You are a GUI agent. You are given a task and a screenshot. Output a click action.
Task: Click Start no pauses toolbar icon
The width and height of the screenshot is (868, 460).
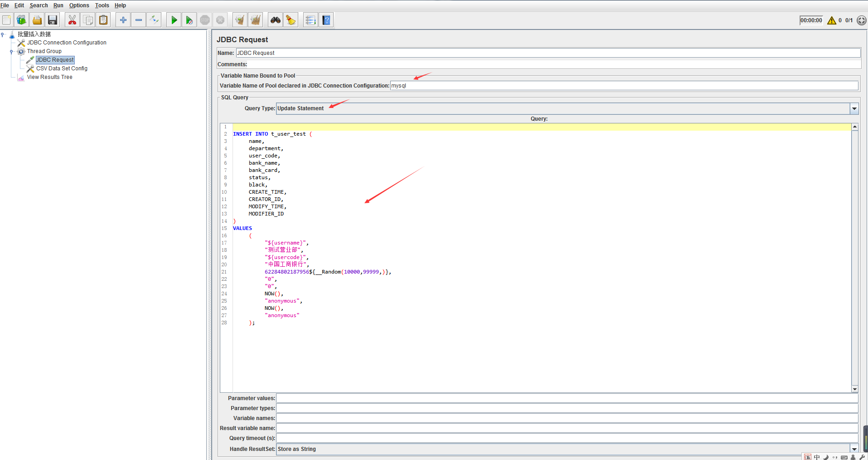click(x=189, y=20)
